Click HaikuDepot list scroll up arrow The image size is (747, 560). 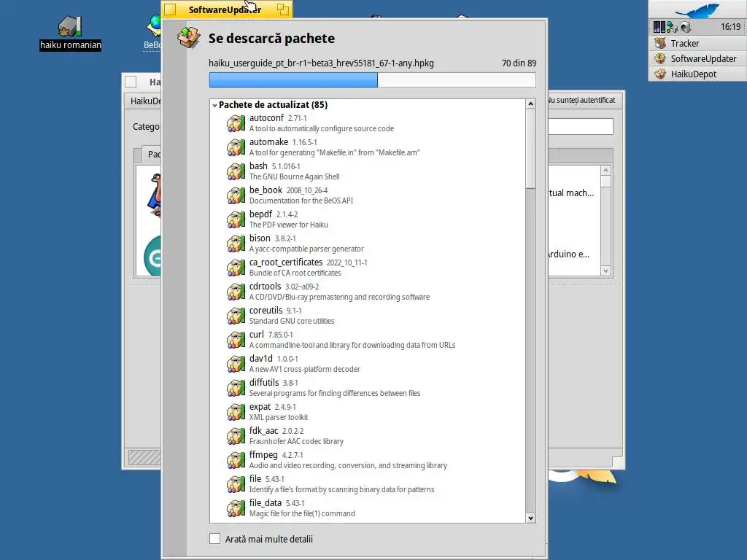[x=606, y=170]
